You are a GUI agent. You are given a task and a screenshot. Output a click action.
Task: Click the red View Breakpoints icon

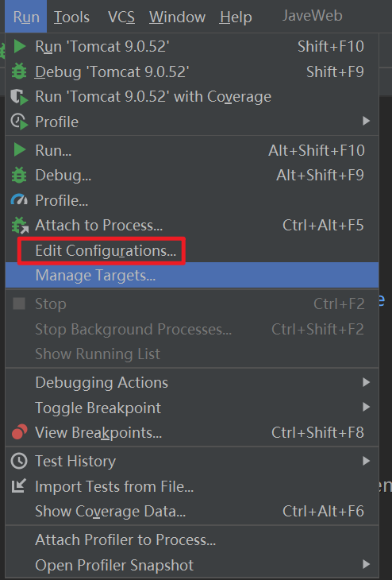(20, 432)
